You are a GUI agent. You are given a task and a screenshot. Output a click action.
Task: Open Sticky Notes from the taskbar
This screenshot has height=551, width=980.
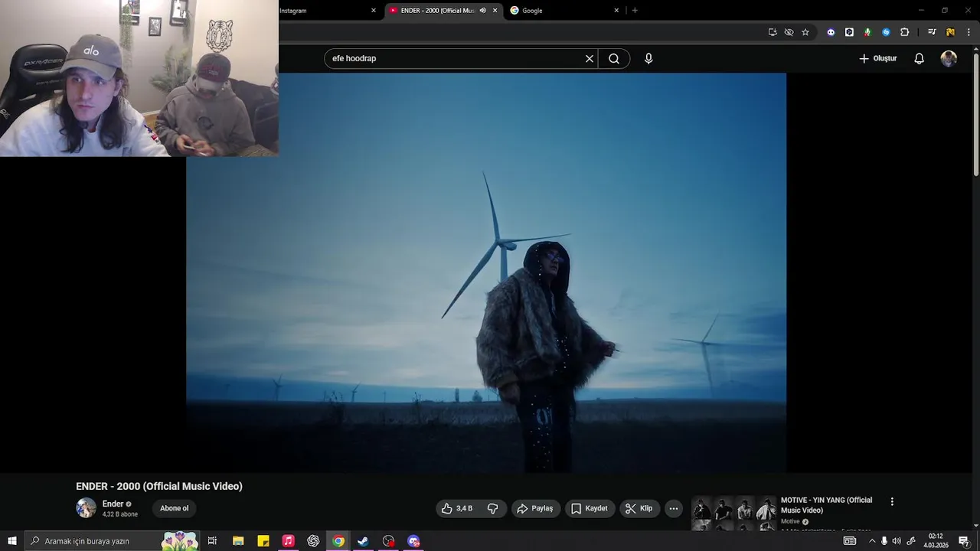point(263,541)
